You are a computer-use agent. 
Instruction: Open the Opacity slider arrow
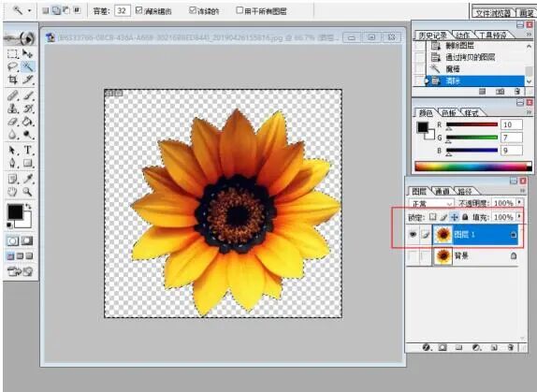(520, 203)
